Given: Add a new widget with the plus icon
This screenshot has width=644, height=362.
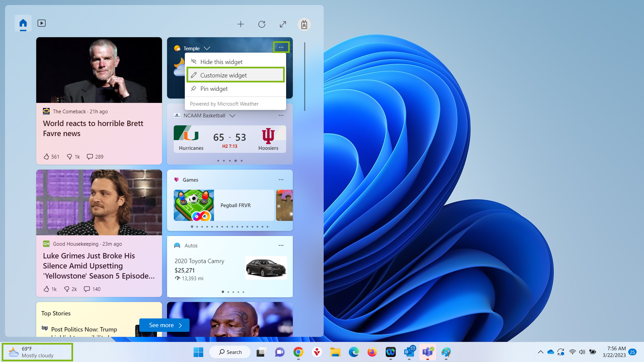Looking at the screenshot, I should coord(241,24).
